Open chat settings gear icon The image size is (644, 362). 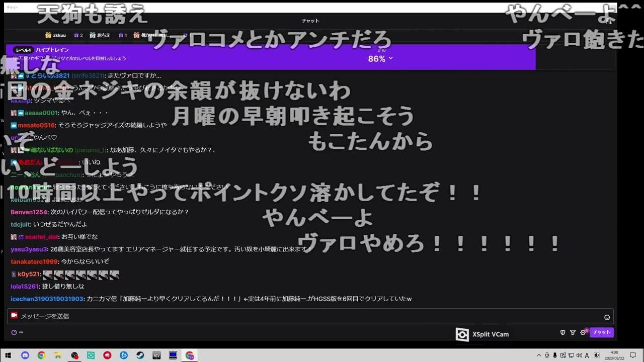tap(583, 332)
